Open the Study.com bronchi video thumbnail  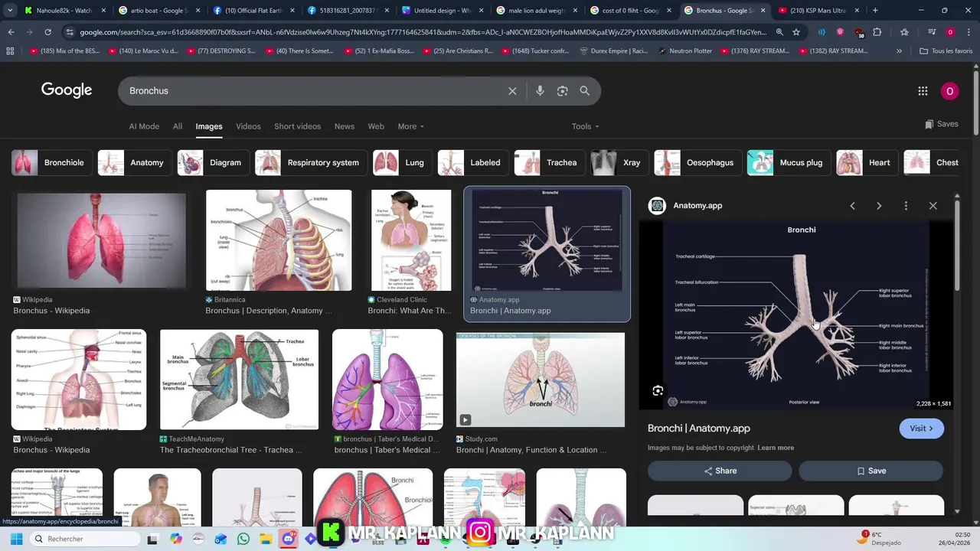coord(541,380)
